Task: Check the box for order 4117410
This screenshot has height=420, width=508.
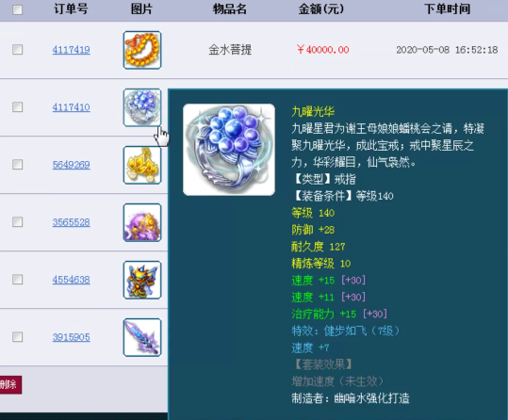Action: coord(18,106)
